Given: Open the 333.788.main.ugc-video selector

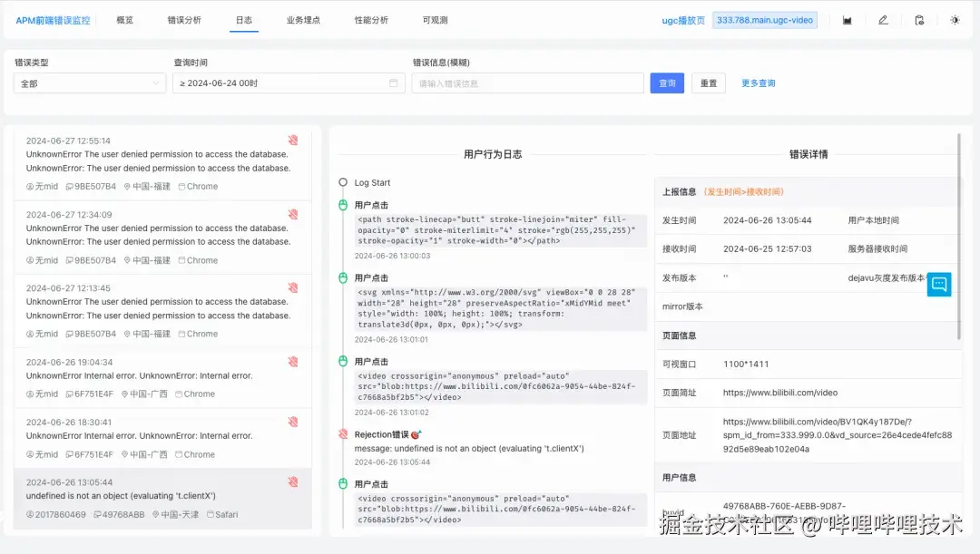Looking at the screenshot, I should coord(765,18).
